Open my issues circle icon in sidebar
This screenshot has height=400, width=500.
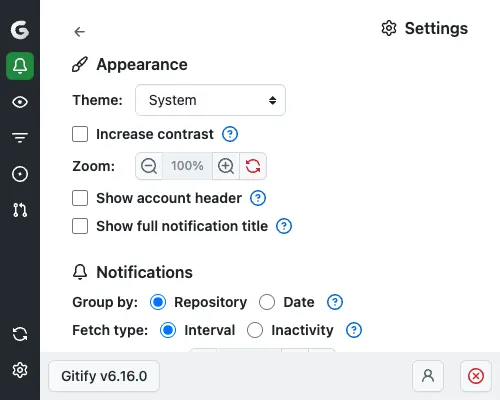tap(20, 174)
